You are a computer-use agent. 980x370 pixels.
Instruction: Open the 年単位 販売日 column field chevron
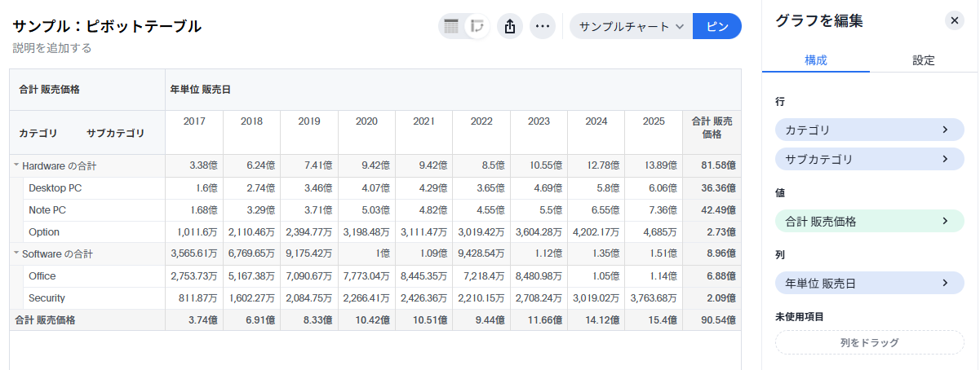click(945, 284)
